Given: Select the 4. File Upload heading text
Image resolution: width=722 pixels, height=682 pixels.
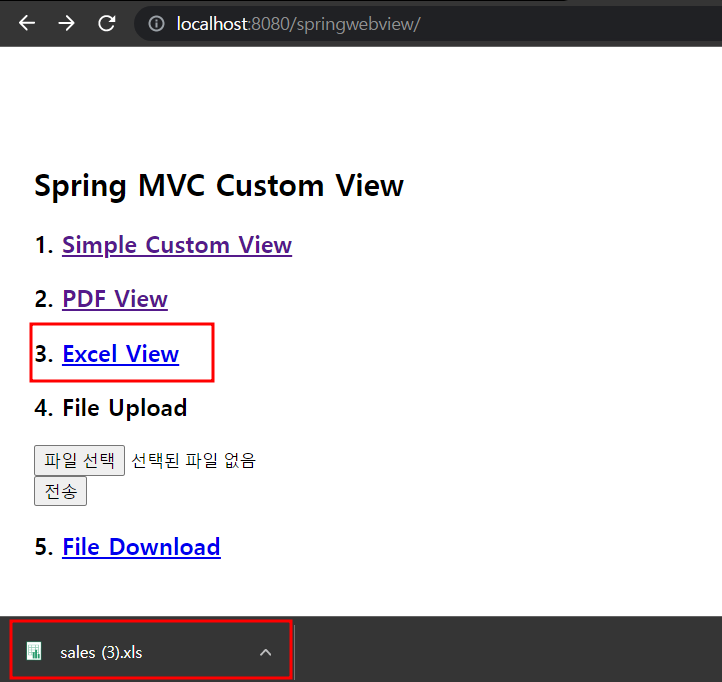Looking at the screenshot, I should [x=111, y=408].
